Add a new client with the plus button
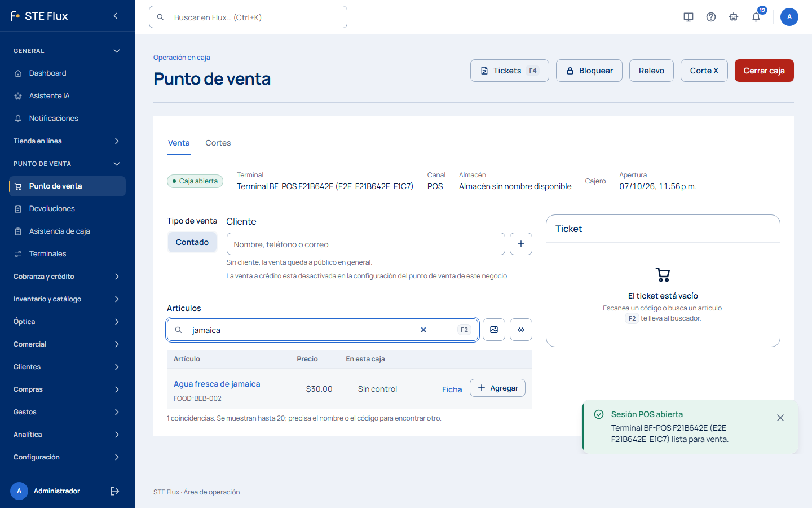This screenshot has width=812, height=508. coord(521,244)
